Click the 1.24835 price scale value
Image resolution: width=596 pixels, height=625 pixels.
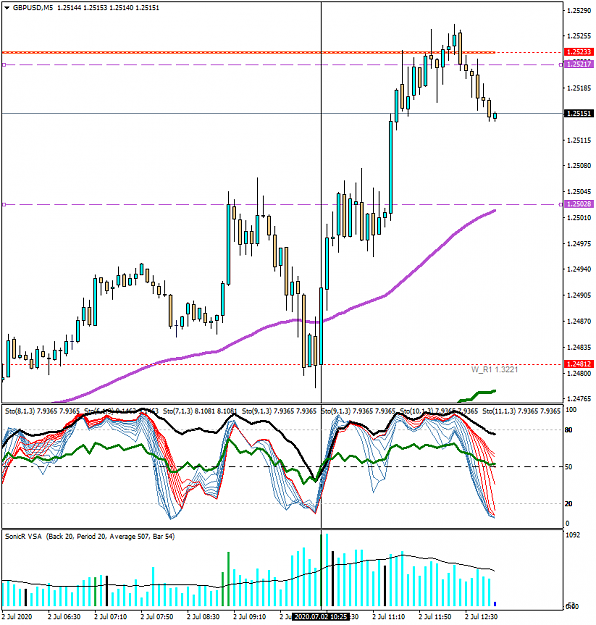[x=579, y=348]
